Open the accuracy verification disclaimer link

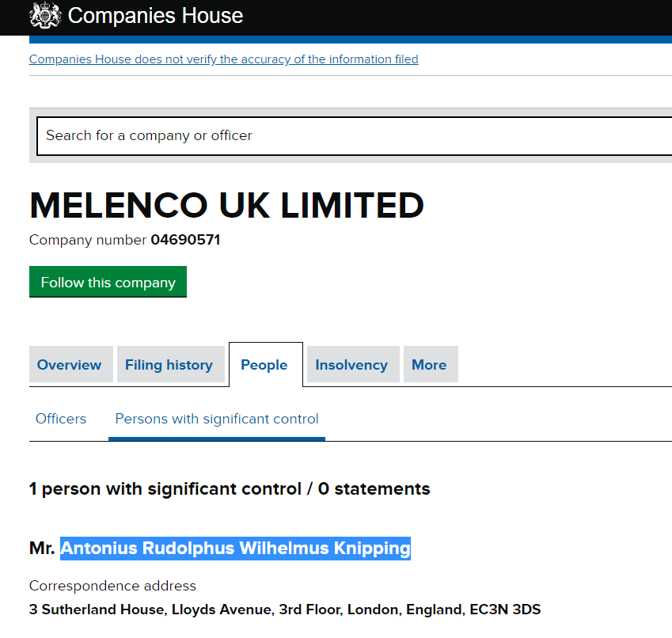pyautogui.click(x=223, y=59)
